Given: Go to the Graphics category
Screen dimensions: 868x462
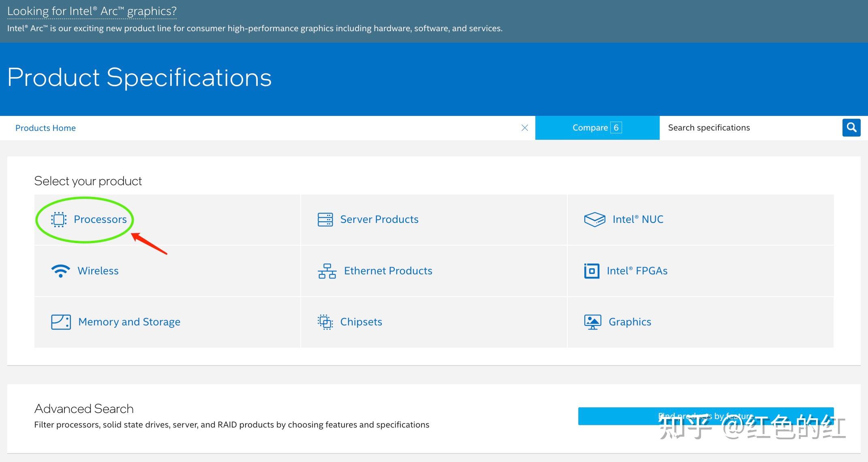Looking at the screenshot, I should pos(630,322).
